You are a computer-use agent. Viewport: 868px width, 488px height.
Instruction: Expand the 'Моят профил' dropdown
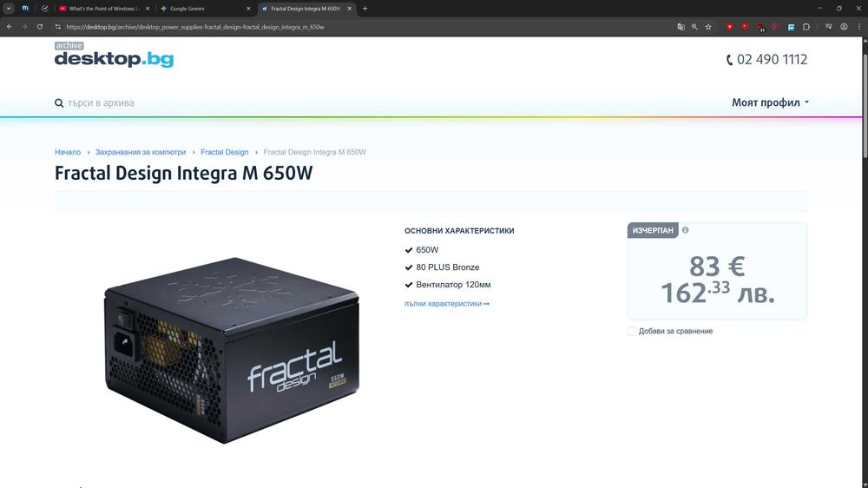point(770,102)
